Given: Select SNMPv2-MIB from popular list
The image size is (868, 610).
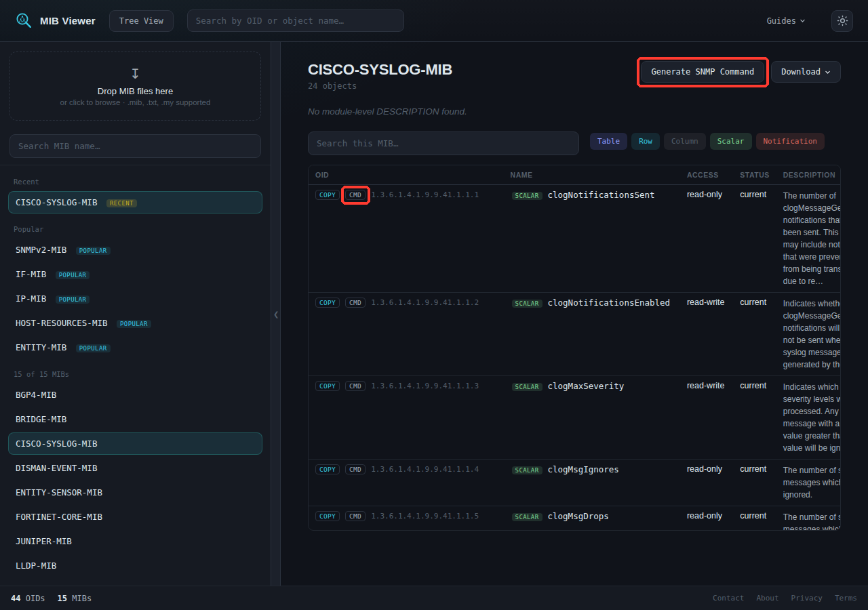Looking at the screenshot, I should (135, 250).
